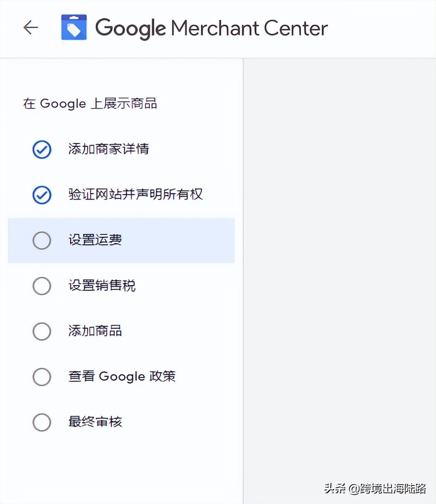This screenshot has height=504, width=436.
Task: Click the Google Merchant Center tag logo
Action: [x=74, y=27]
